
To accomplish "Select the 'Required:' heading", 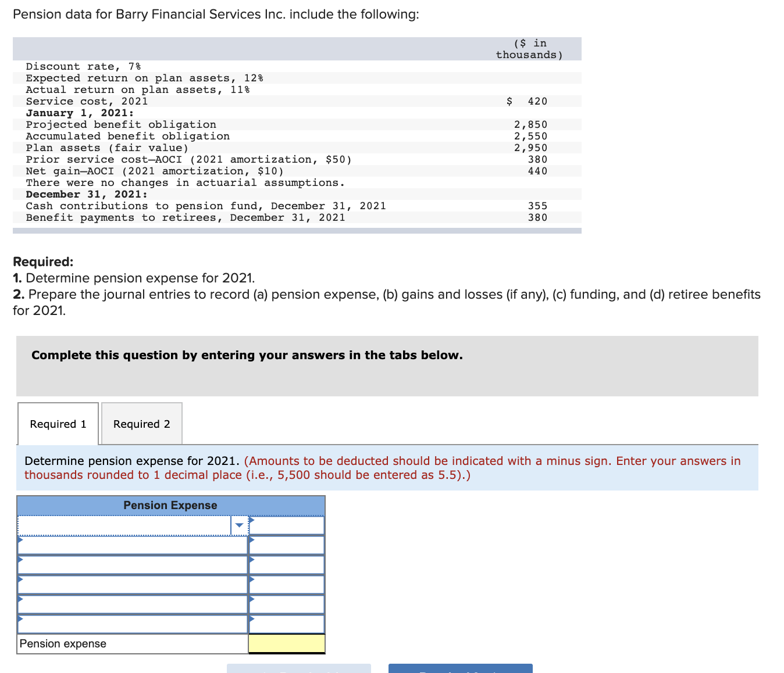I will point(43,262).
